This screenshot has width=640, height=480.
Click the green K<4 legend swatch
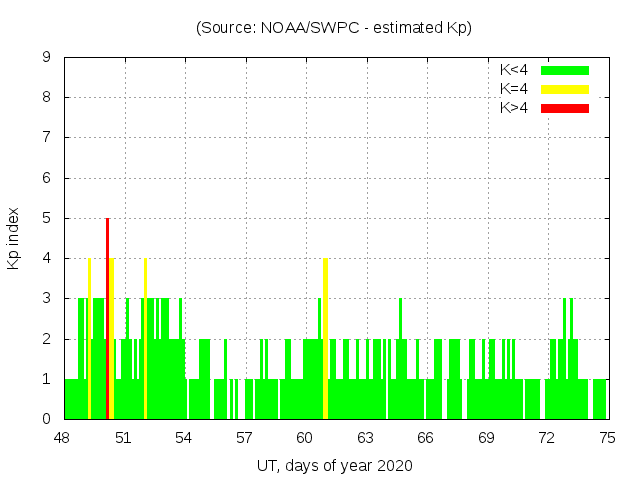[565, 70]
